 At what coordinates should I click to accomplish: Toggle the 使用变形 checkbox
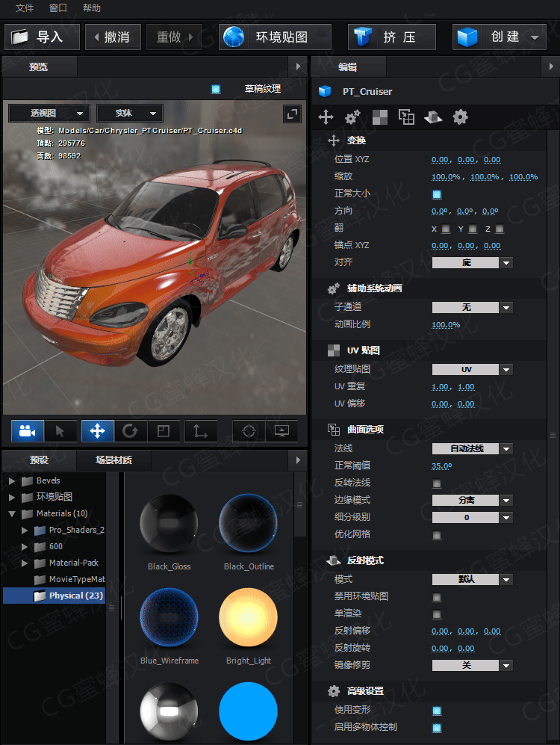tap(437, 711)
